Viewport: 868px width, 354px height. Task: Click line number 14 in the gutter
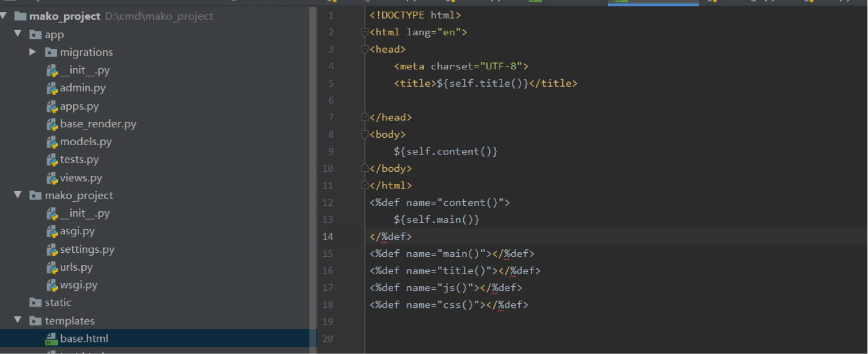327,237
